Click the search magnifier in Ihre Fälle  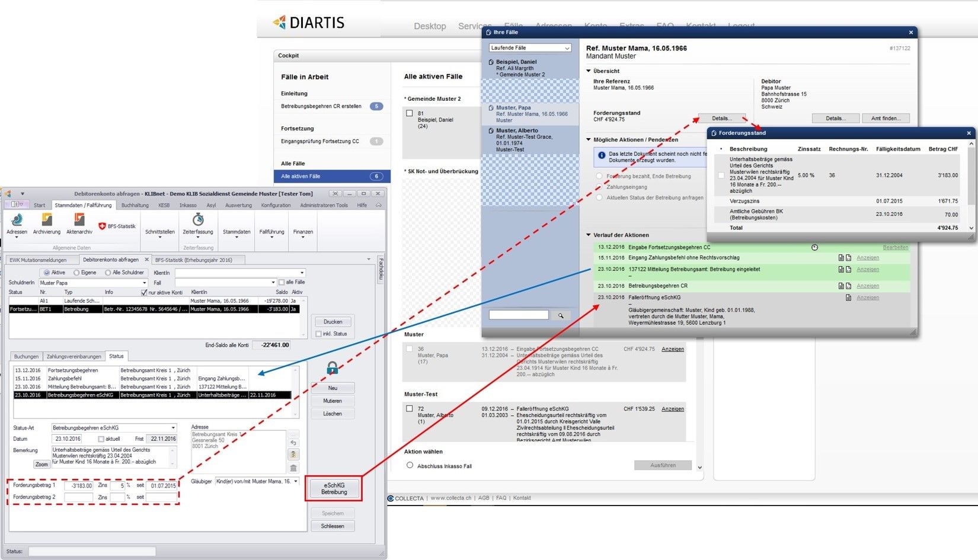(x=561, y=316)
